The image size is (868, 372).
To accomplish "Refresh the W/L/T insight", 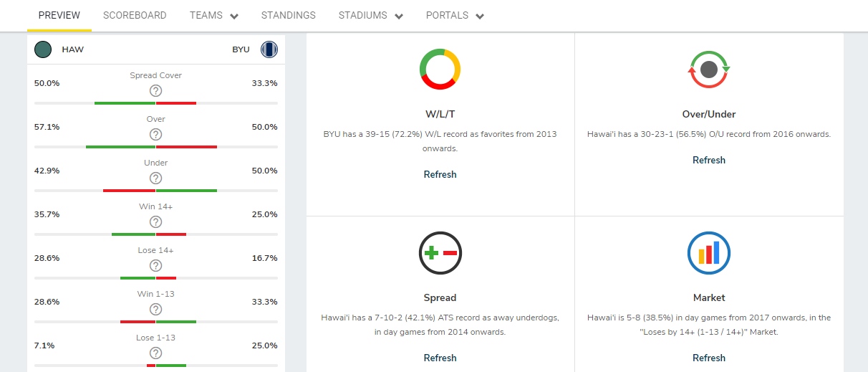I will 440,174.
